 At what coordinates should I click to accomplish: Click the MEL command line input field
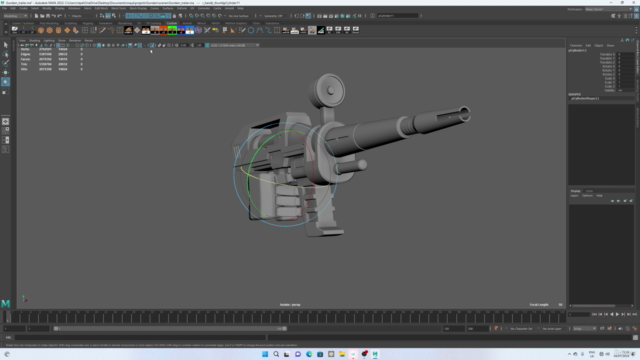coord(140,338)
